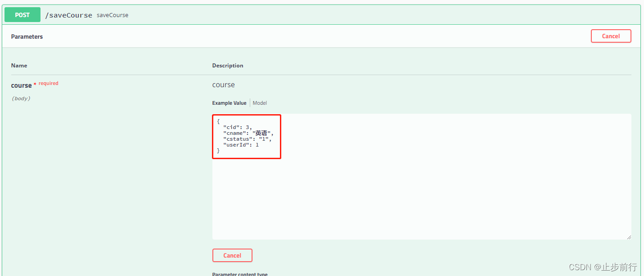Click inside the course request body textarea

[x=422, y=177]
